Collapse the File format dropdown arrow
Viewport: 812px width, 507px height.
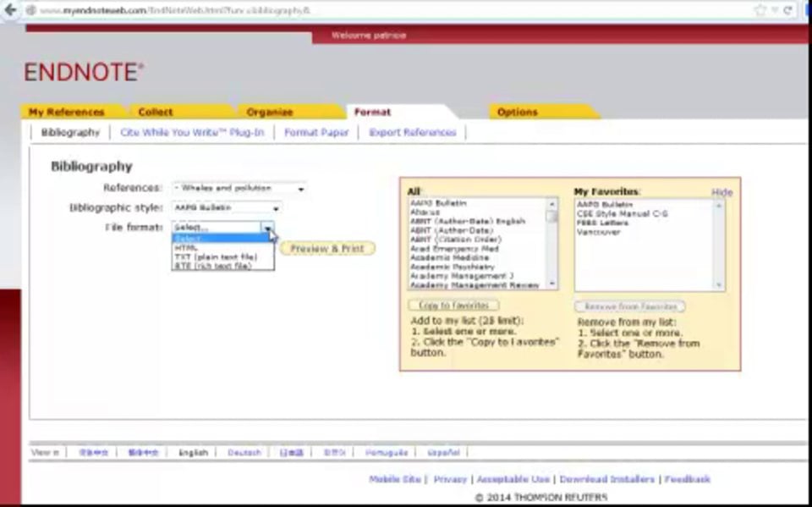[x=267, y=228]
